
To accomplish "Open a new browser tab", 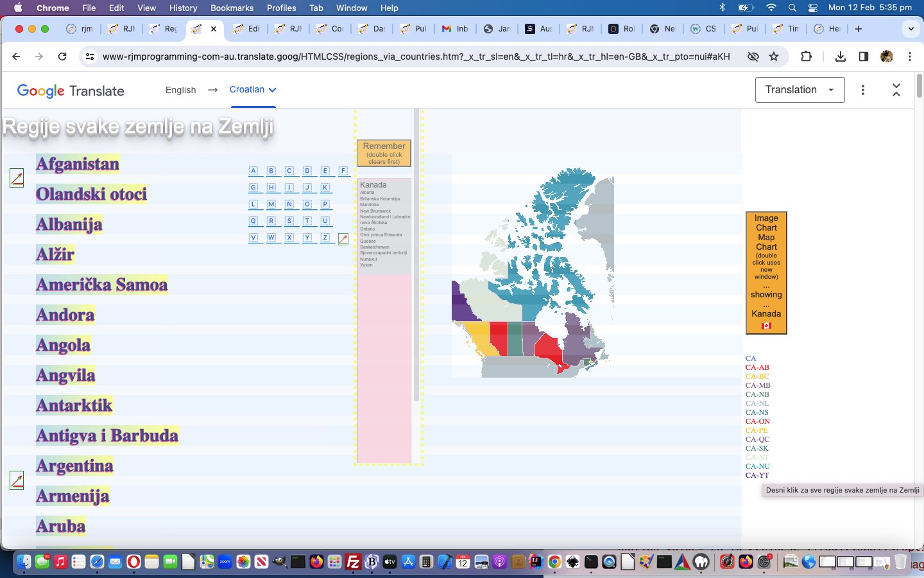I will pos(859,29).
